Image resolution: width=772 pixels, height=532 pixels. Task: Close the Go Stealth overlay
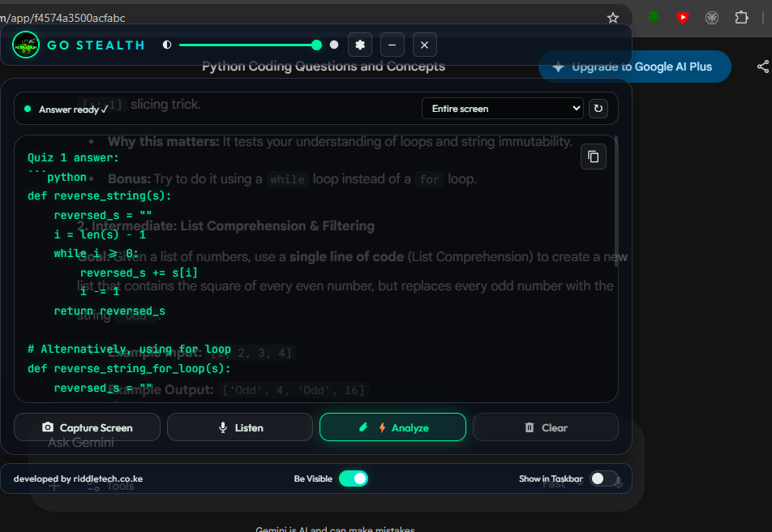(x=424, y=45)
